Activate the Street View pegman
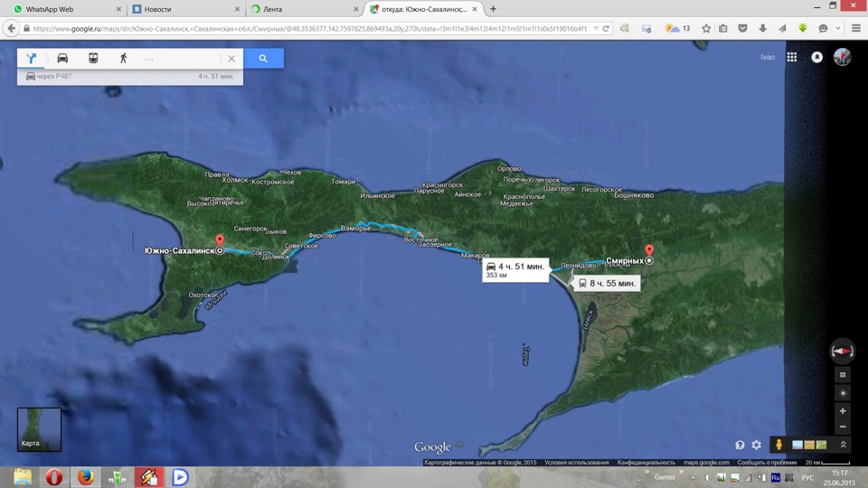 tap(778, 445)
